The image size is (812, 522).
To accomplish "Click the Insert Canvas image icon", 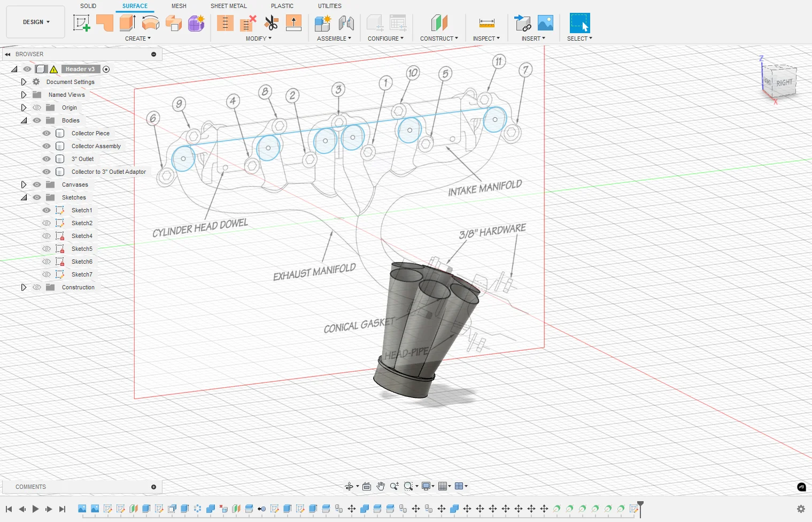I will 545,23.
